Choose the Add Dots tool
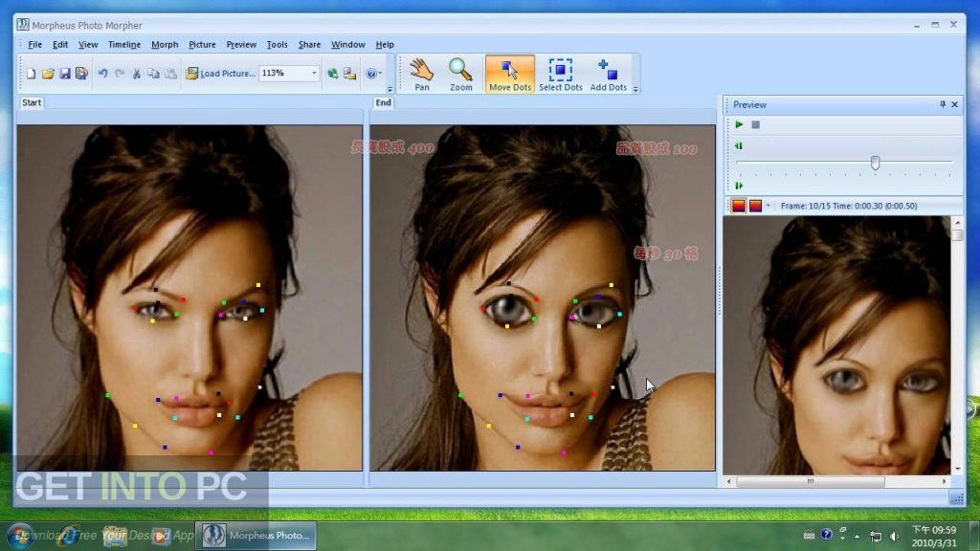Image resolution: width=980 pixels, height=551 pixels. tap(608, 75)
